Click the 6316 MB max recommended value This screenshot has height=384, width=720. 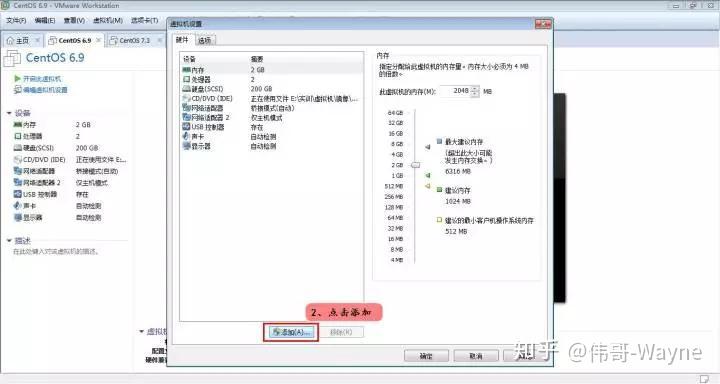click(x=458, y=171)
